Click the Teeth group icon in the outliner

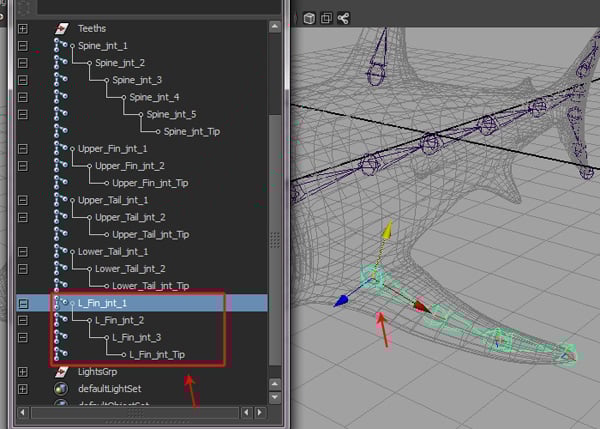coord(62,29)
